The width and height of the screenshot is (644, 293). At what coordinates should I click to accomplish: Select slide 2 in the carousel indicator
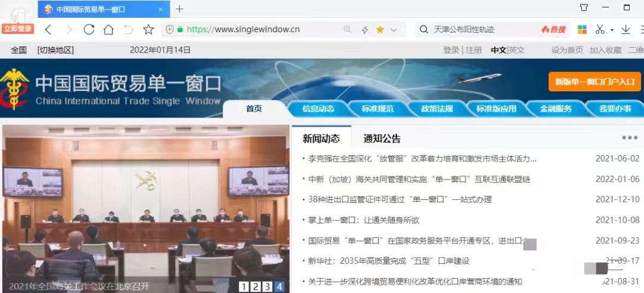pos(255,287)
